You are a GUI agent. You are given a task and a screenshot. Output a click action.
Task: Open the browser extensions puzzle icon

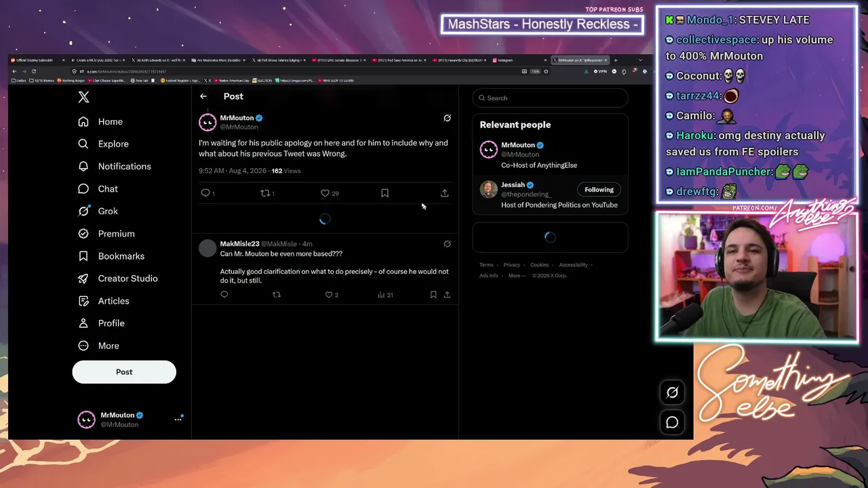point(624,71)
